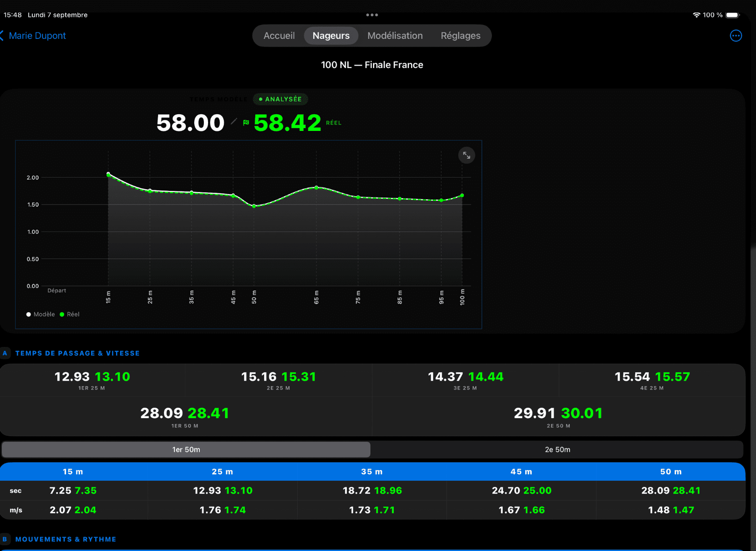Select the 2E 50 M split card

point(559,416)
